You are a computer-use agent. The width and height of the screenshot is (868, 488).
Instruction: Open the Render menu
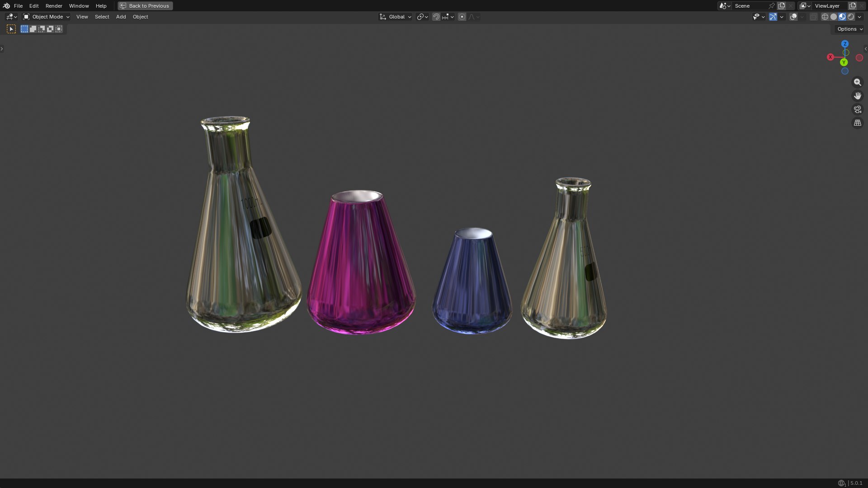click(54, 6)
